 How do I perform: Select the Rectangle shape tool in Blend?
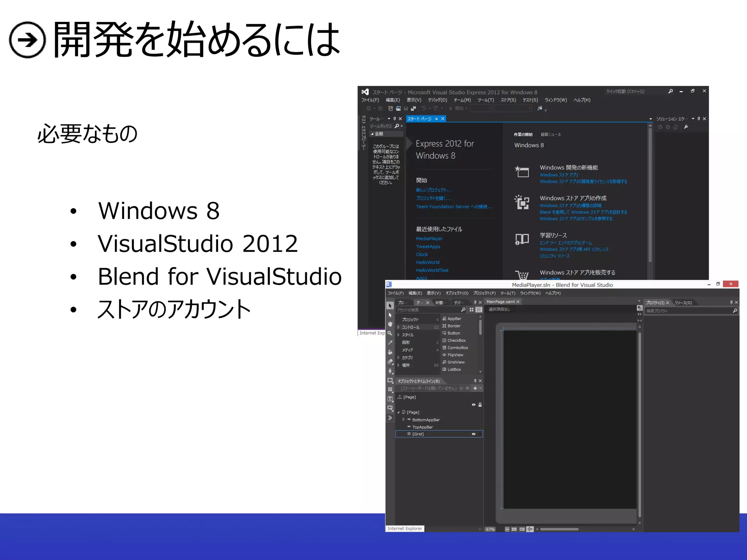click(390, 381)
